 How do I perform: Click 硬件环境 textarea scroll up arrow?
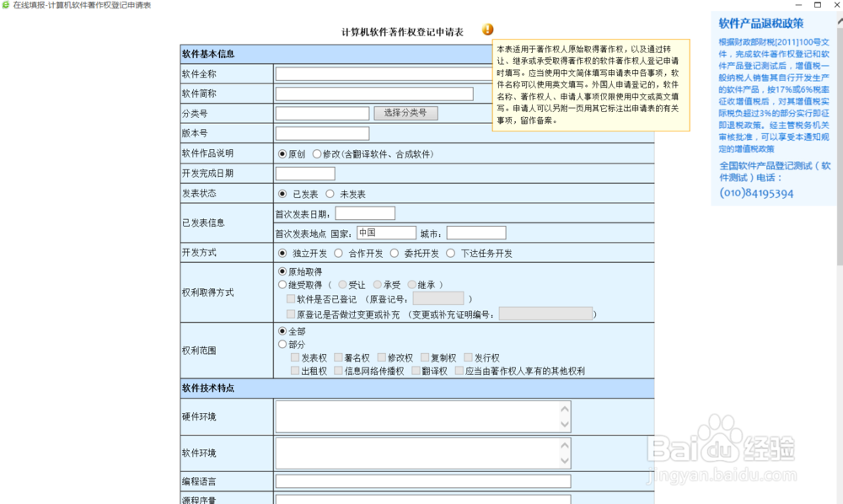565,409
